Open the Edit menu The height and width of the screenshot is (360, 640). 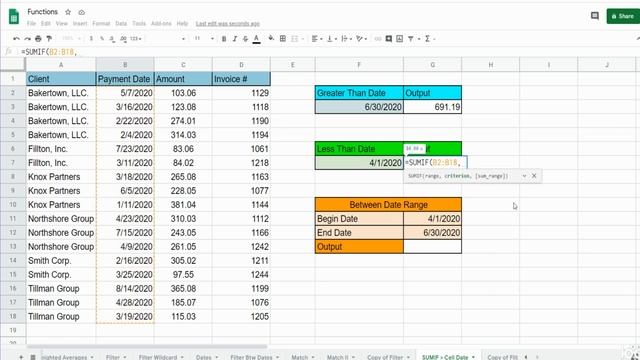click(46, 24)
